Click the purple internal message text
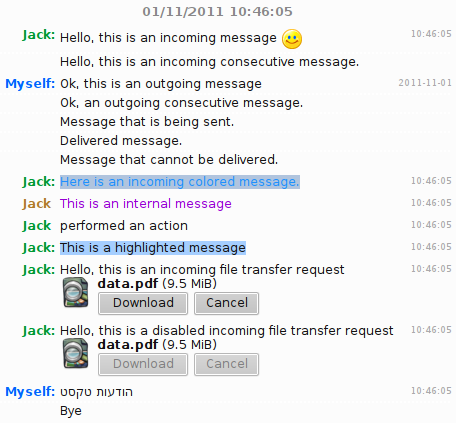Screen dimensions: 456x423 coord(146,204)
